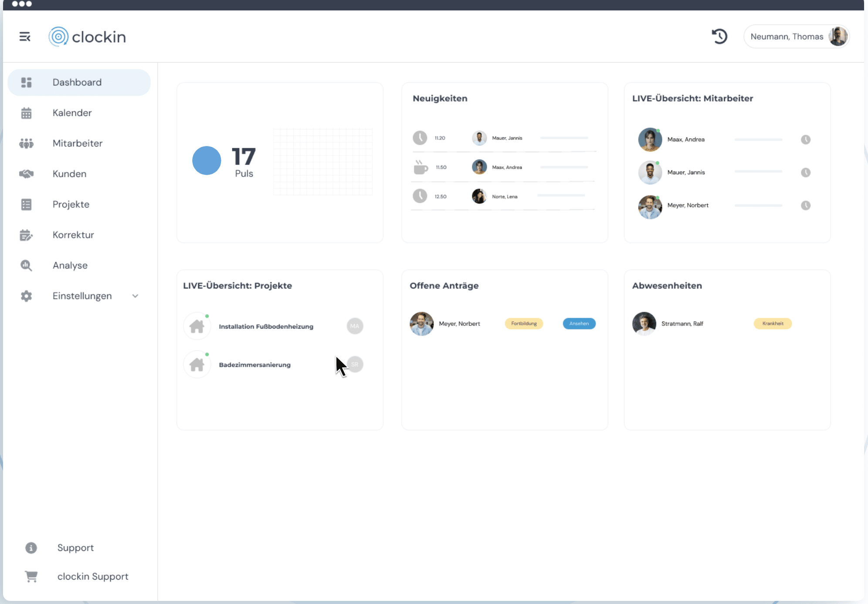Click the blue Puls circle indicator
This screenshot has width=868, height=604.
(207, 160)
